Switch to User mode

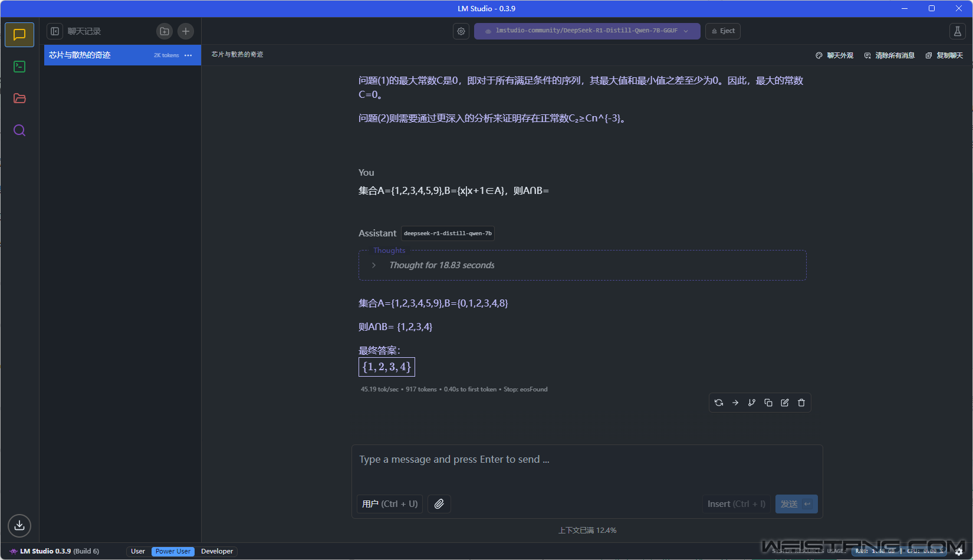point(138,551)
